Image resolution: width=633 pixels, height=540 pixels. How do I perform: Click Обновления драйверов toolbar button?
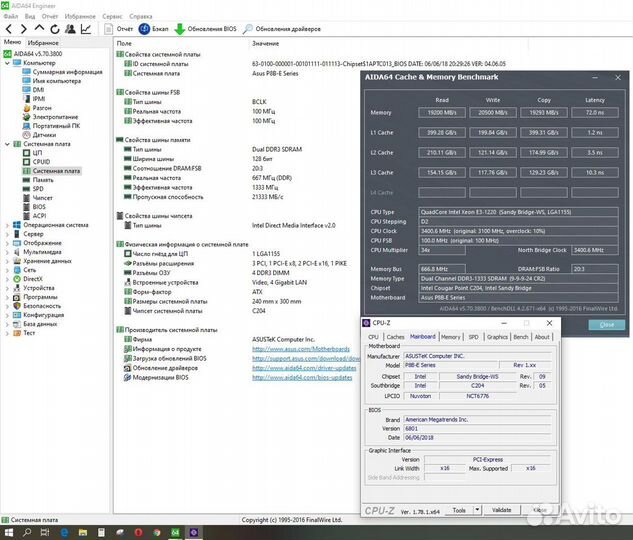pos(282,29)
